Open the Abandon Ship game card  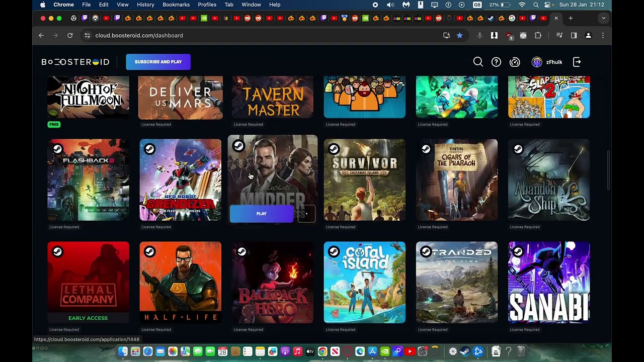point(549,180)
